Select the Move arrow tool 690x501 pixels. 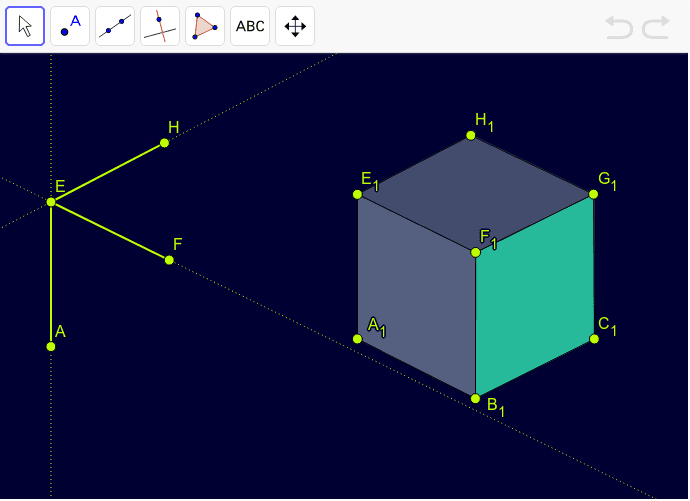pos(25,26)
